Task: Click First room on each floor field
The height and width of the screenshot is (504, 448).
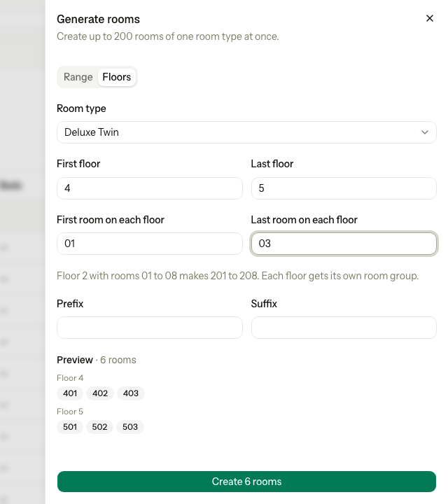Action: 149,244
